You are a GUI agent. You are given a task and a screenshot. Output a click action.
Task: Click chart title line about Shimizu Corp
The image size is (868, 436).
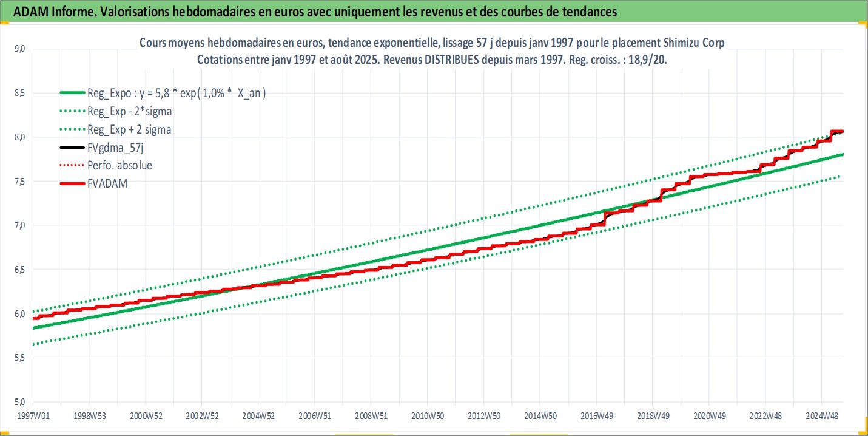432,44
